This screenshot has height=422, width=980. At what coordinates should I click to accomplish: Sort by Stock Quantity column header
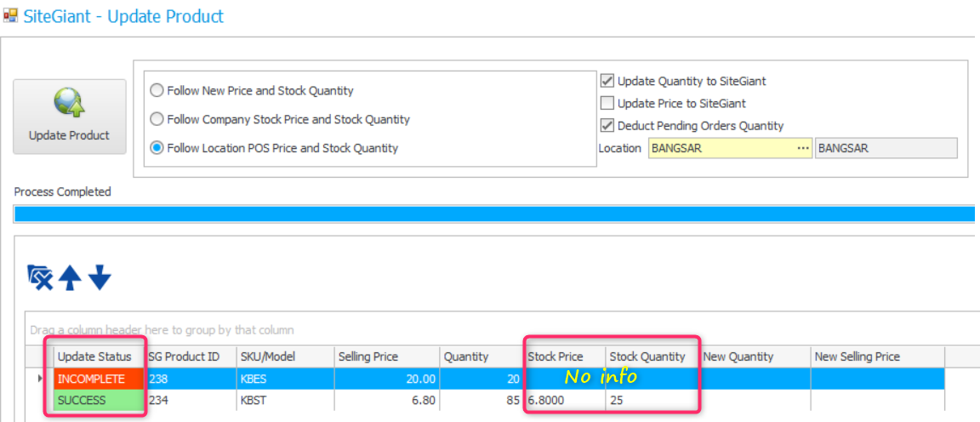[652, 356]
